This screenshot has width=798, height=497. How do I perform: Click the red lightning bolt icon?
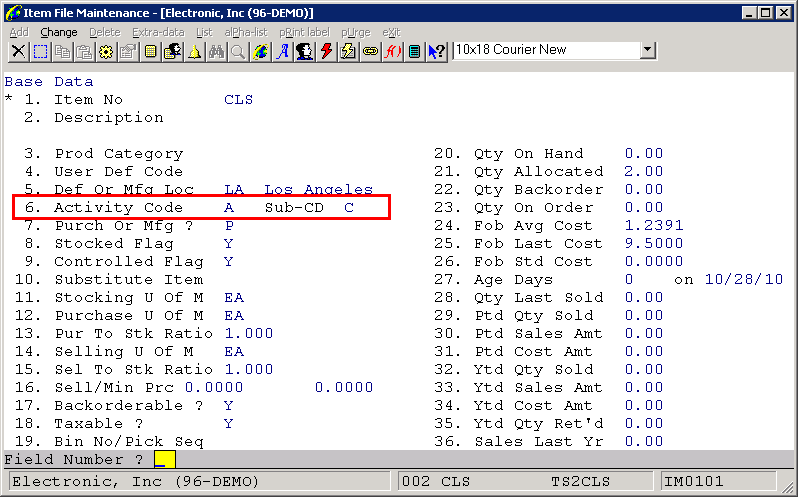pyautogui.click(x=327, y=51)
